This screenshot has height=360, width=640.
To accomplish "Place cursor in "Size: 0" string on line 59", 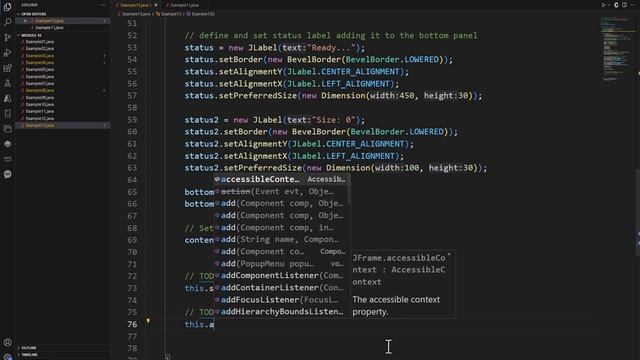I will click(333, 120).
